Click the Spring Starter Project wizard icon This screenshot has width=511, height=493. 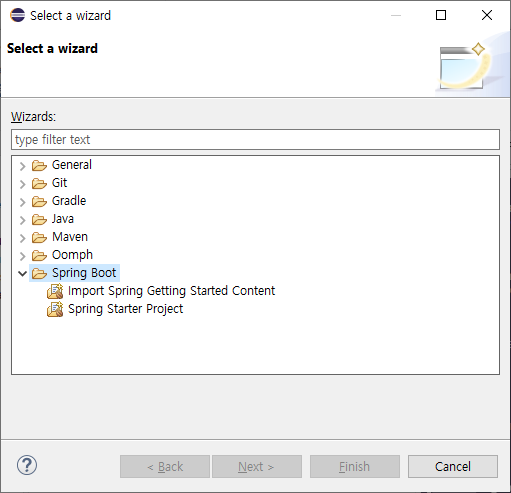click(55, 309)
